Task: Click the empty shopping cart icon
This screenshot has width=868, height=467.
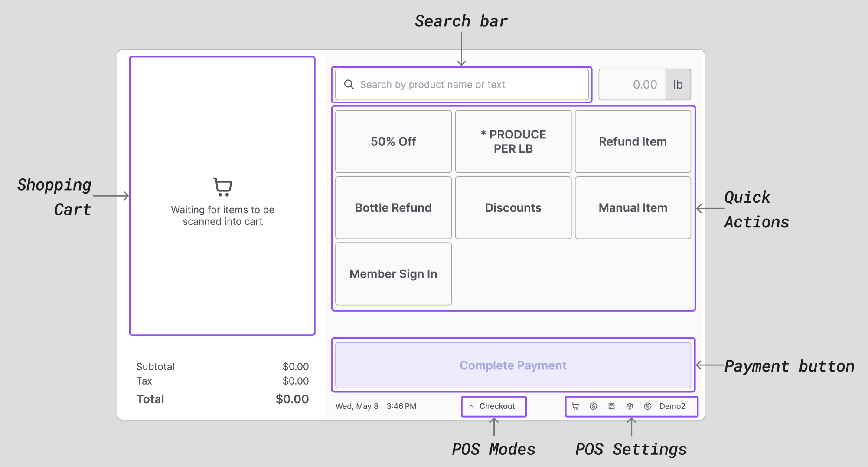Action: pos(223,187)
